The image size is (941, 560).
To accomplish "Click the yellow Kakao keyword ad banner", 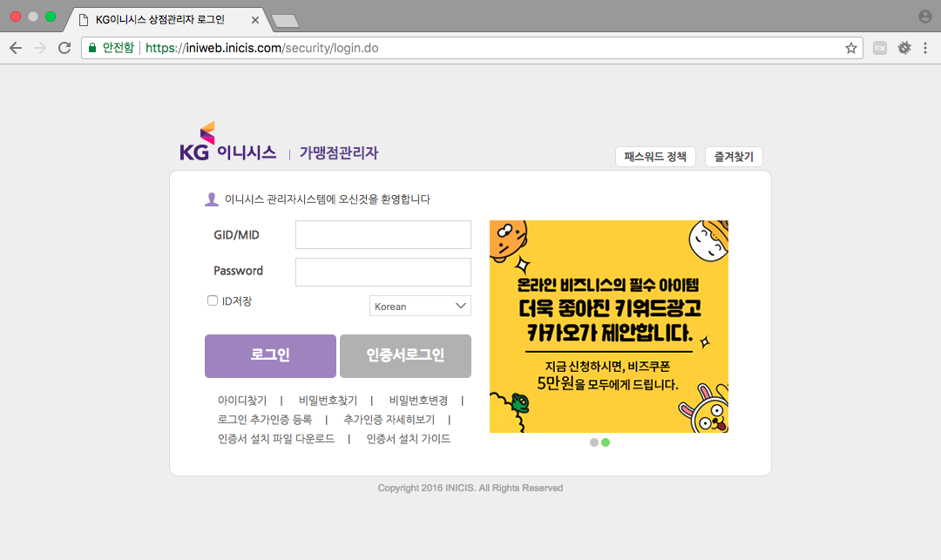I will 608,327.
